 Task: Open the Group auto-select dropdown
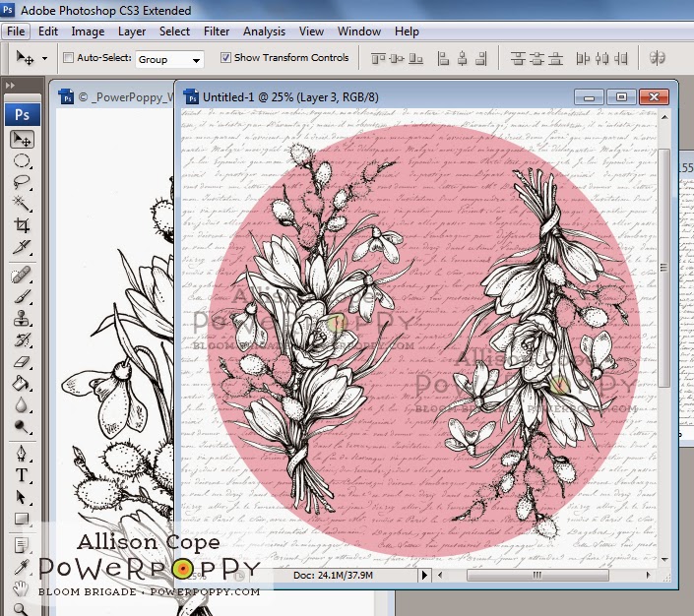[169, 59]
